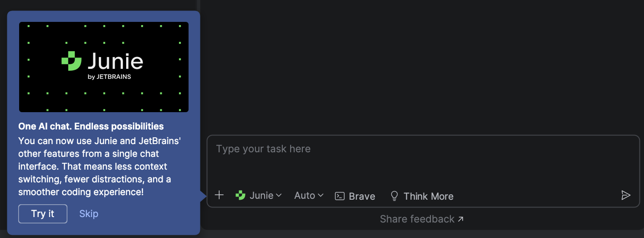Image resolution: width=644 pixels, height=238 pixels.
Task: Click the "by JETBRAINS" text in the banner
Action: tap(109, 77)
